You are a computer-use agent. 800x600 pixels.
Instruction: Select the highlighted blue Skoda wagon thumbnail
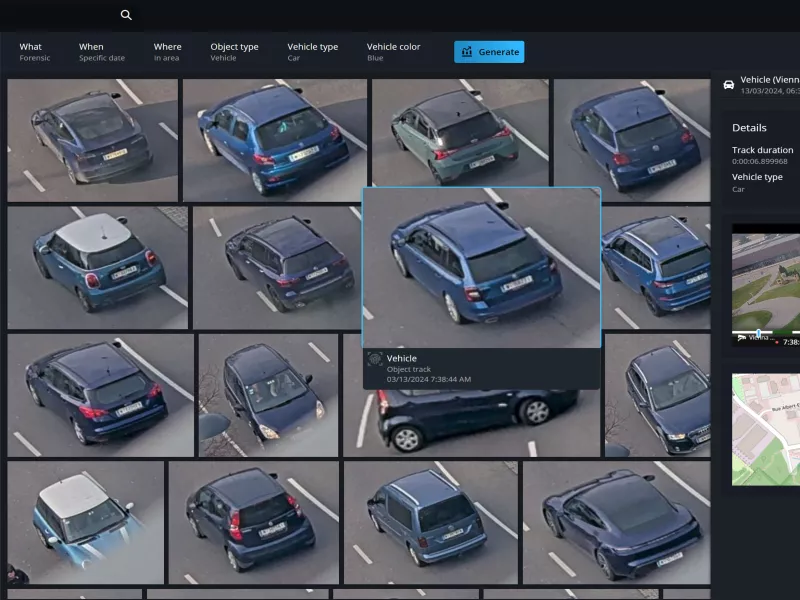tap(482, 268)
